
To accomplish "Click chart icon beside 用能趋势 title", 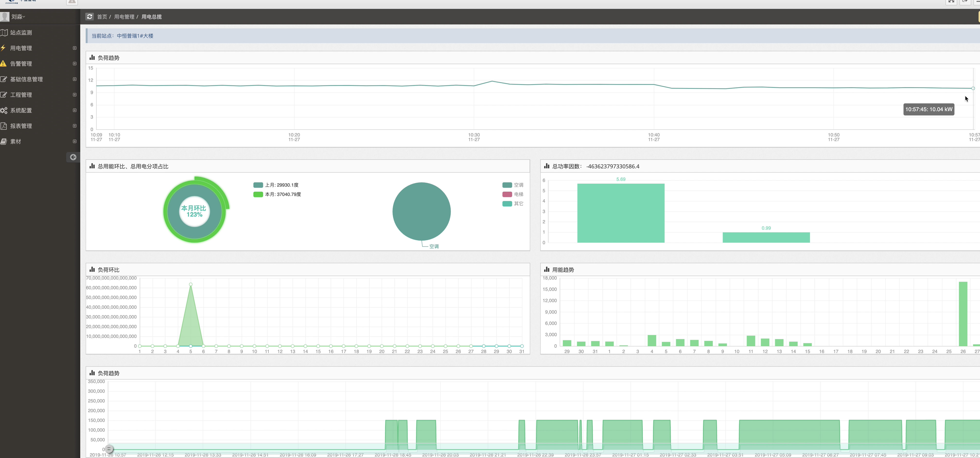I will (x=547, y=269).
